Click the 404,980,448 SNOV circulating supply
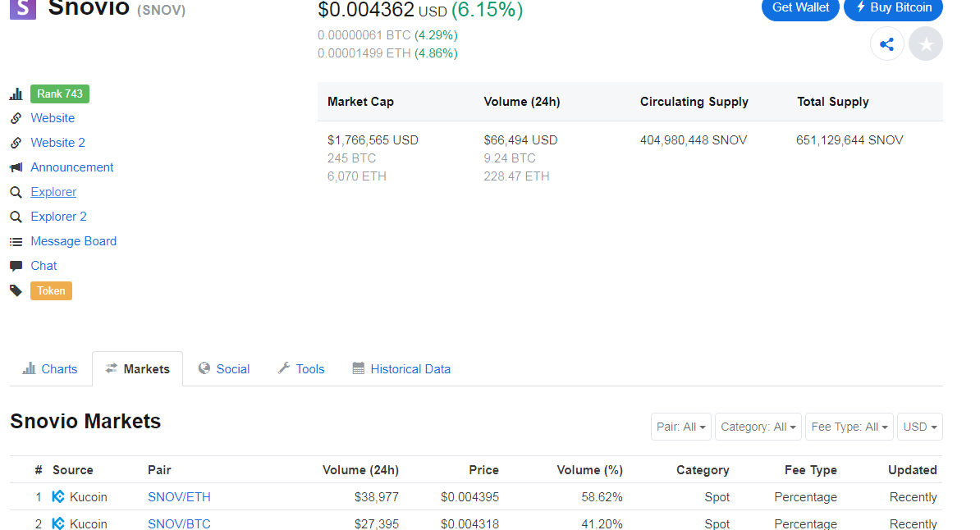Image resolution: width=980 pixels, height=530 pixels. (x=693, y=140)
